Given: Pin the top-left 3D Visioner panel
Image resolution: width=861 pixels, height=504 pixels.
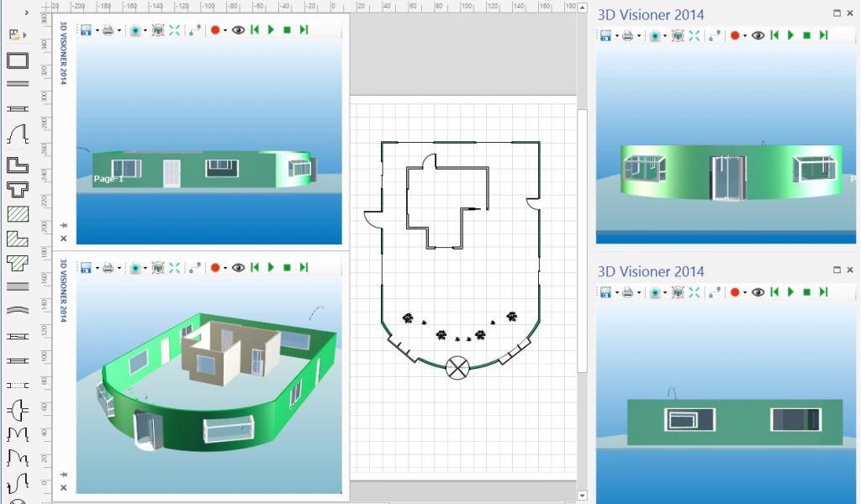Looking at the screenshot, I should click(64, 225).
